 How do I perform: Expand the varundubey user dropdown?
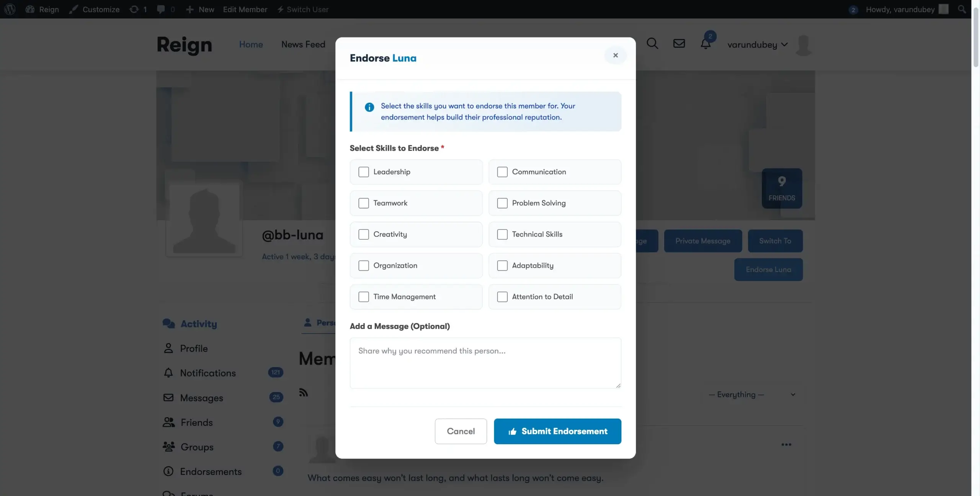coord(758,44)
